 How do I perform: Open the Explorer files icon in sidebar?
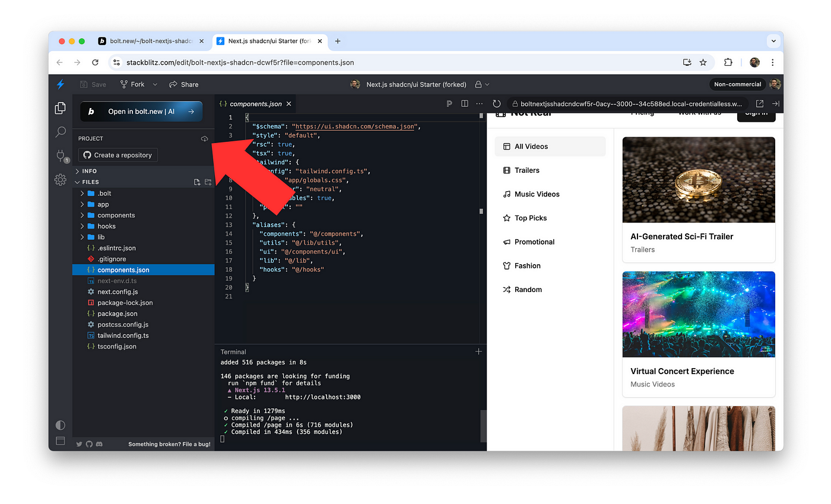click(x=60, y=108)
